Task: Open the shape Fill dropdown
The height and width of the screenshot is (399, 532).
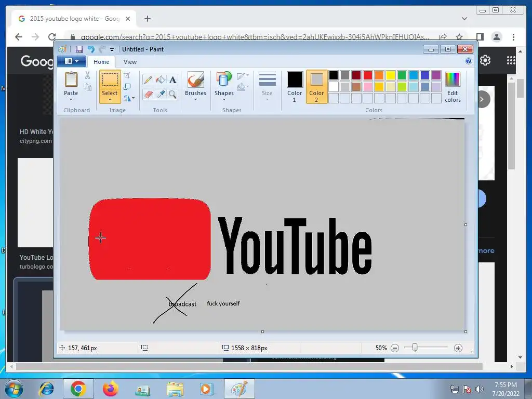Action: click(243, 87)
